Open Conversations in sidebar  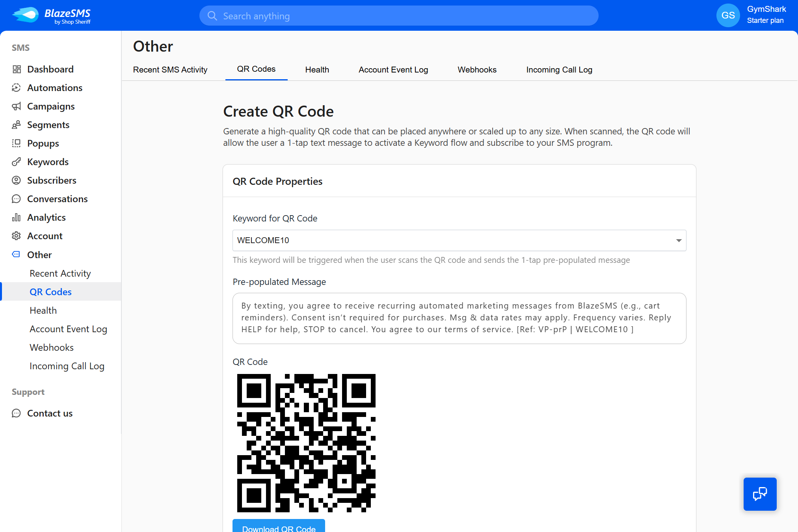(x=58, y=199)
